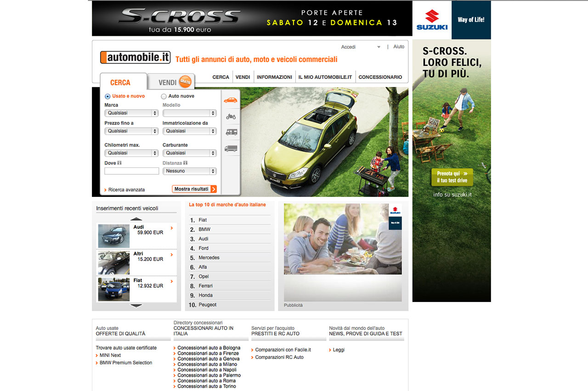The image size is (588, 391).
Task: Switch to the VENDI gratis tab
Action: pyautogui.click(x=171, y=83)
